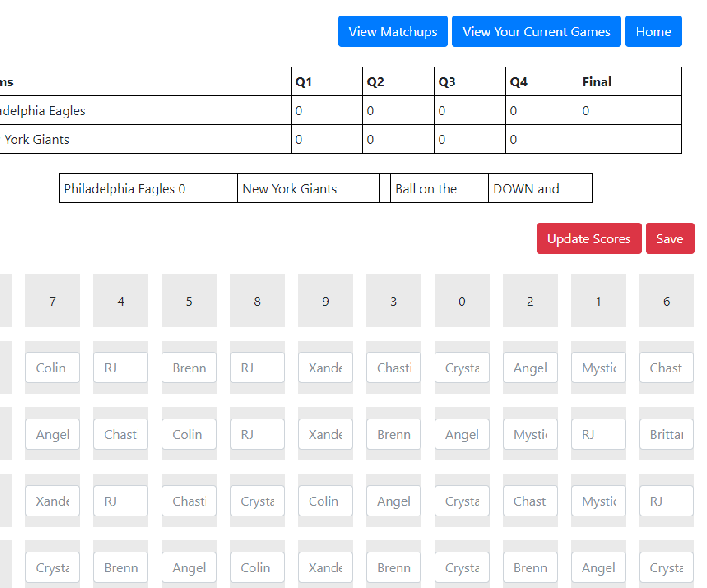Click column header number 3
The height and width of the screenshot is (588, 707).
[x=394, y=300]
